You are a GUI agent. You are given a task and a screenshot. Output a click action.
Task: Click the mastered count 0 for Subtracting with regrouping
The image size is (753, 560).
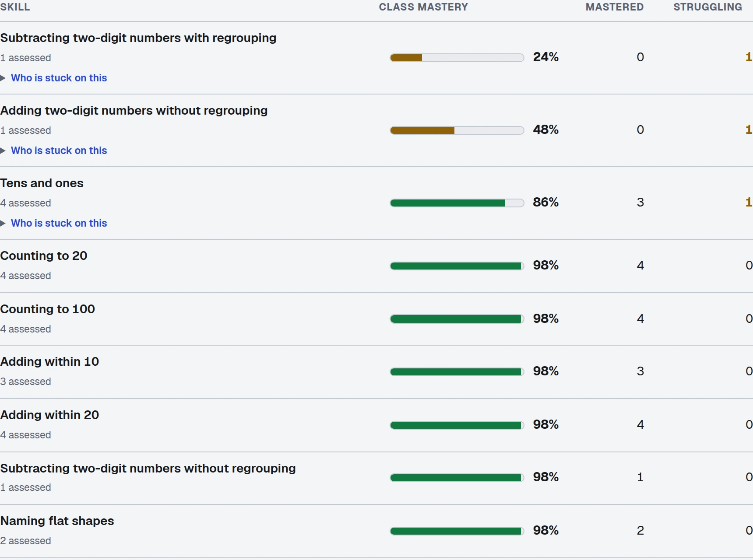640,57
